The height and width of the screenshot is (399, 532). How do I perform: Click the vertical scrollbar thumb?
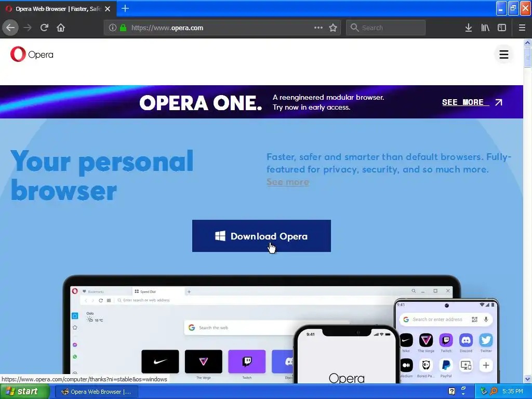point(527,57)
